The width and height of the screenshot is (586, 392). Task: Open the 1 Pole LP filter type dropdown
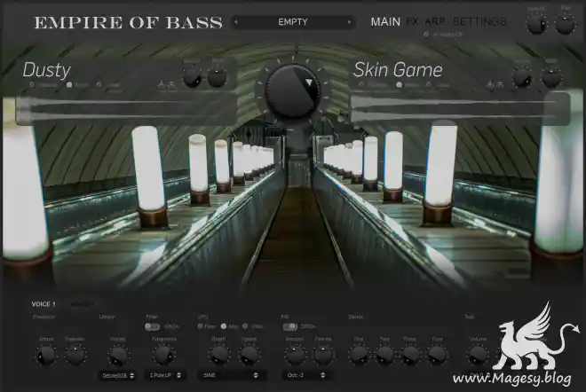coord(165,375)
